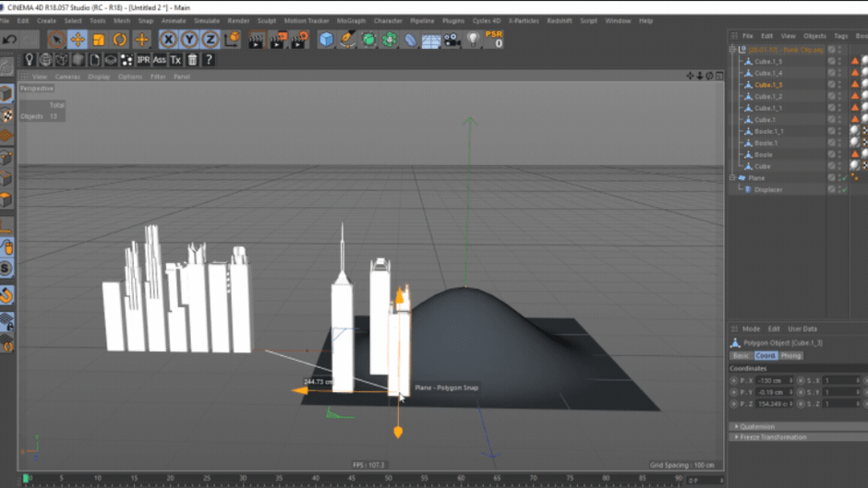Image resolution: width=868 pixels, height=488 pixels.
Task: Open the viewport Cameras menu
Action: (x=67, y=77)
